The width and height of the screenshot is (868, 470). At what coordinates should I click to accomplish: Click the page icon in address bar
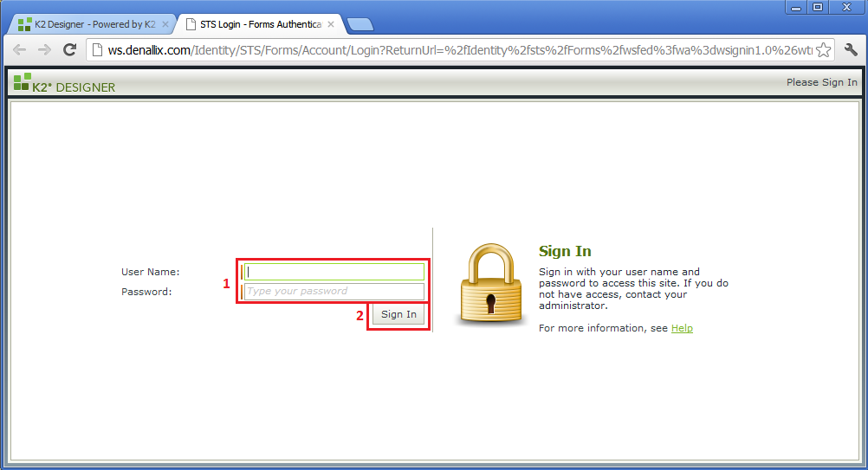tap(97, 49)
